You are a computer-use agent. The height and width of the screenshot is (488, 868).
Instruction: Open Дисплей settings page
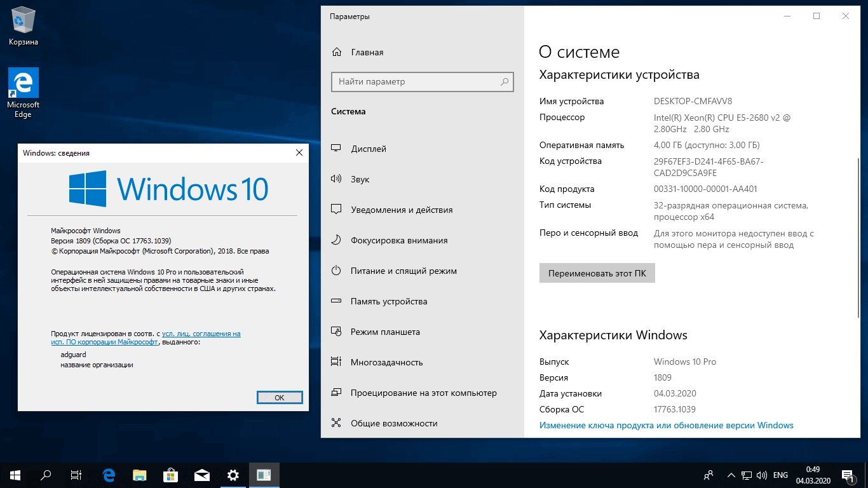[x=423, y=149]
